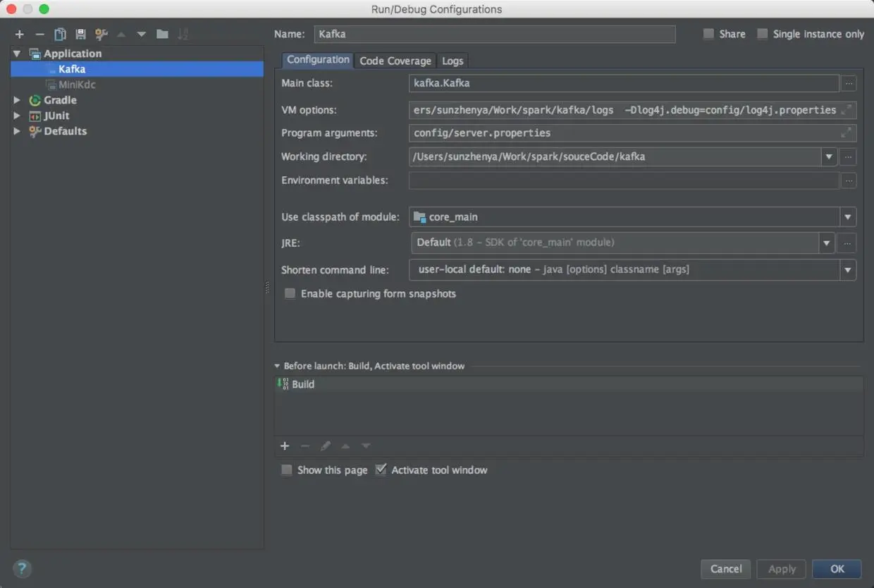Image resolution: width=874 pixels, height=588 pixels.
Task: Confirm with the OK button
Action: (x=837, y=569)
